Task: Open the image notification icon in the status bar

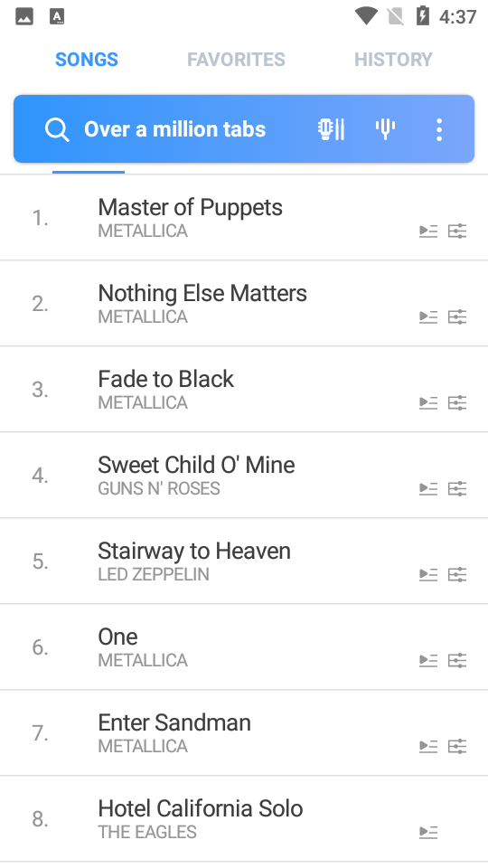Action: [24, 16]
